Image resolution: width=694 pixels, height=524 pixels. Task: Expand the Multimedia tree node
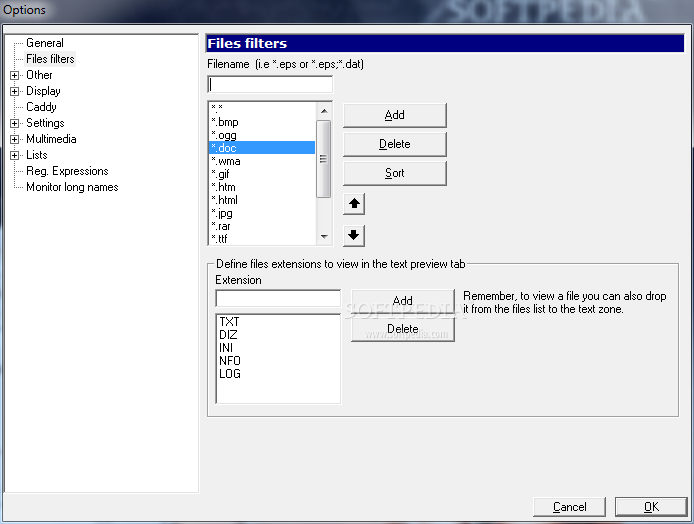click(x=15, y=139)
